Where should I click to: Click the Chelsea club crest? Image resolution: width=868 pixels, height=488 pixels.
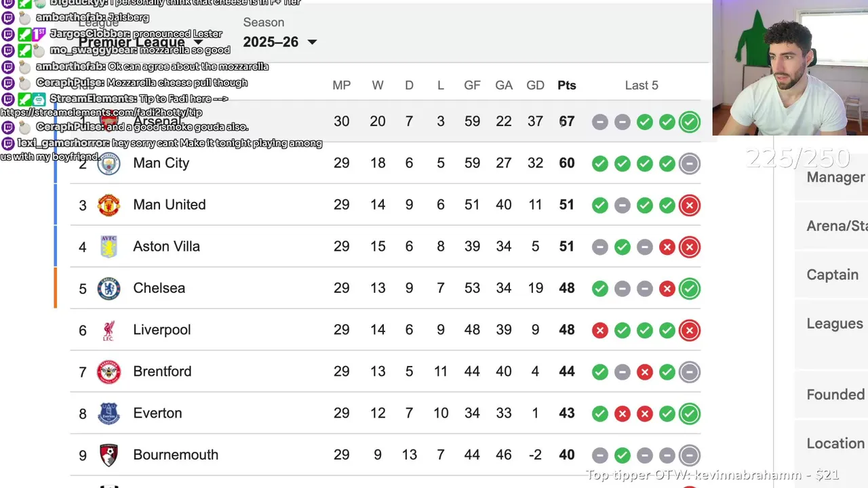[x=108, y=288]
